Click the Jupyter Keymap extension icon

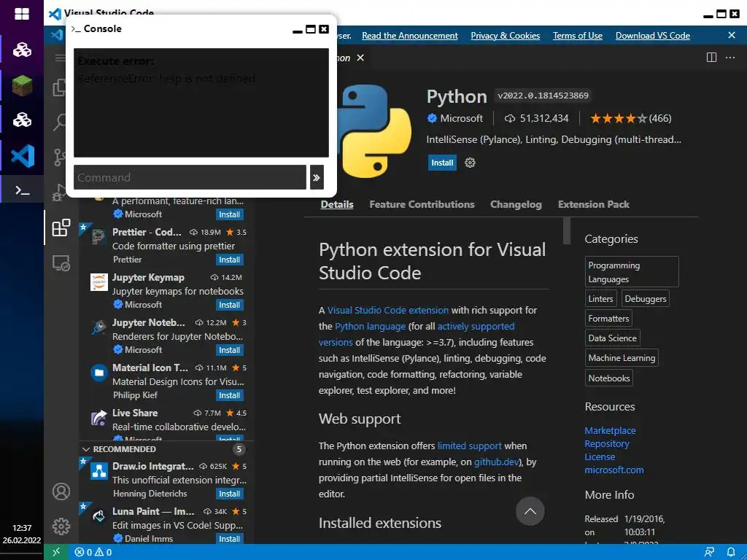point(99,282)
